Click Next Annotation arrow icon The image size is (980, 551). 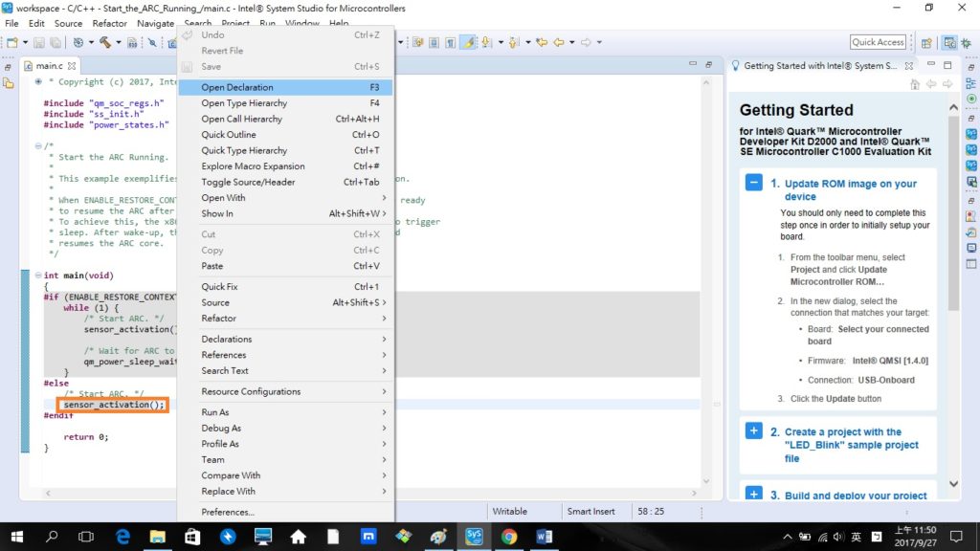click(487, 42)
